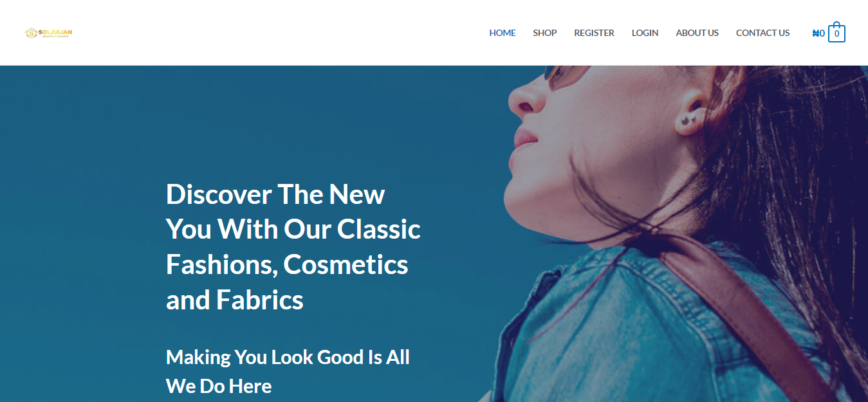Go to the HOME menu item
The width and height of the screenshot is (868, 402).
click(x=502, y=33)
